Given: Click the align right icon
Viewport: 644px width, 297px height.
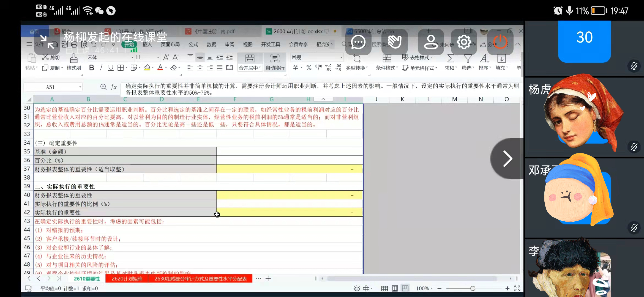Looking at the screenshot, I should coord(210,68).
